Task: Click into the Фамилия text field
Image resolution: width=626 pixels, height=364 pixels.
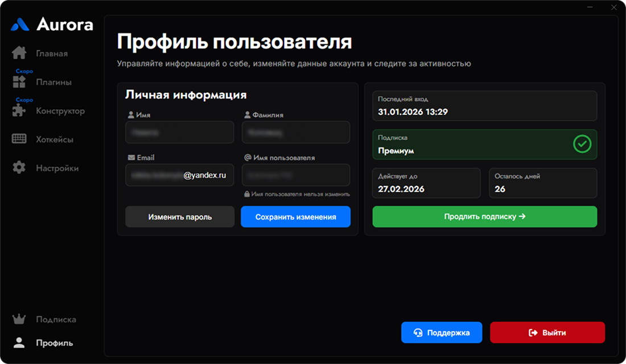Action: (x=295, y=133)
